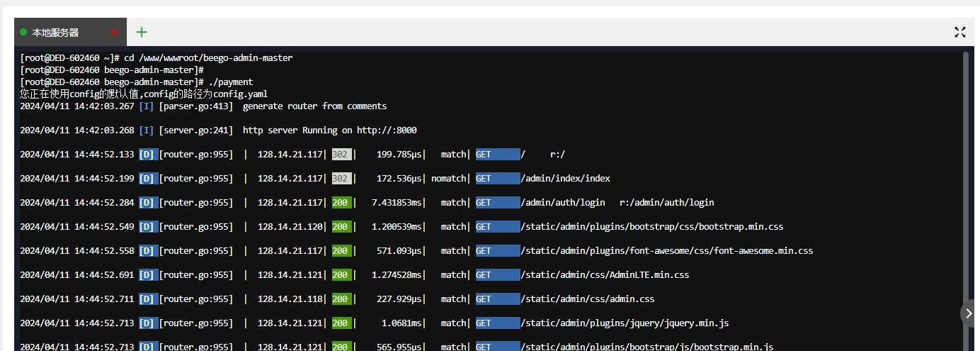Click the 302 status on the 199.785µs row
The height and width of the screenshot is (351, 980).
click(x=341, y=155)
